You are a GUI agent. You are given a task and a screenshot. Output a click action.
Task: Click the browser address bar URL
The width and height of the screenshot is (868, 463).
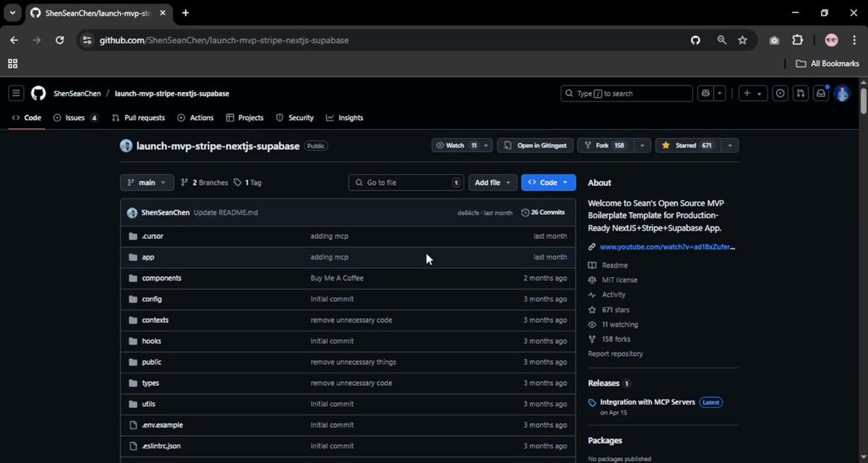[x=224, y=41]
